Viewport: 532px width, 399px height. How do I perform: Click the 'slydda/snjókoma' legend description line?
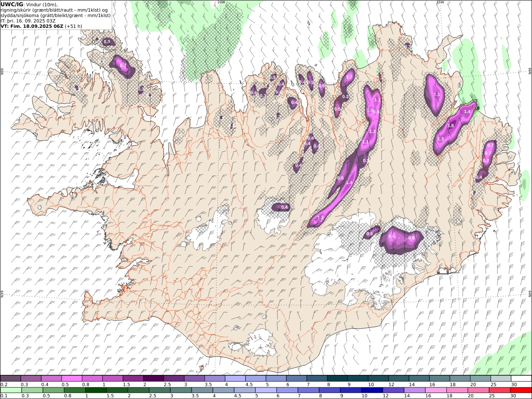tap(56, 15)
